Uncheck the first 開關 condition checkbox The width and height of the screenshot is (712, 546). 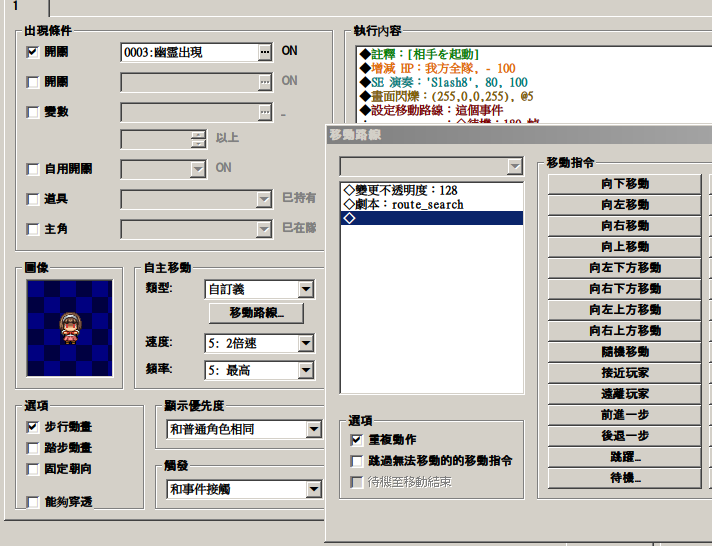pos(33,52)
